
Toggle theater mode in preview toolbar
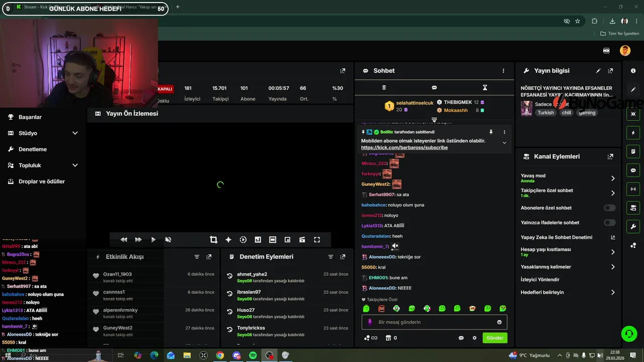273,240
